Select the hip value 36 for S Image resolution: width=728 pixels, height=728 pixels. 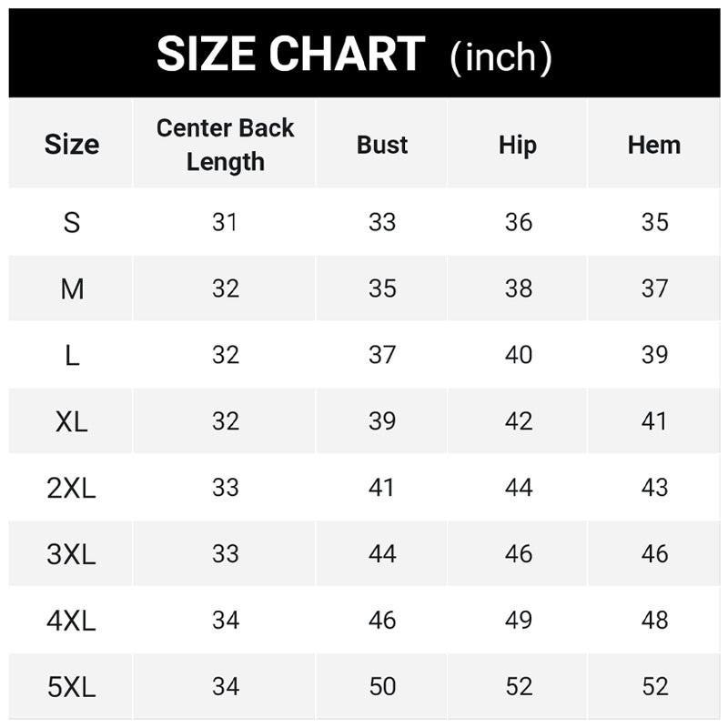[x=518, y=222]
